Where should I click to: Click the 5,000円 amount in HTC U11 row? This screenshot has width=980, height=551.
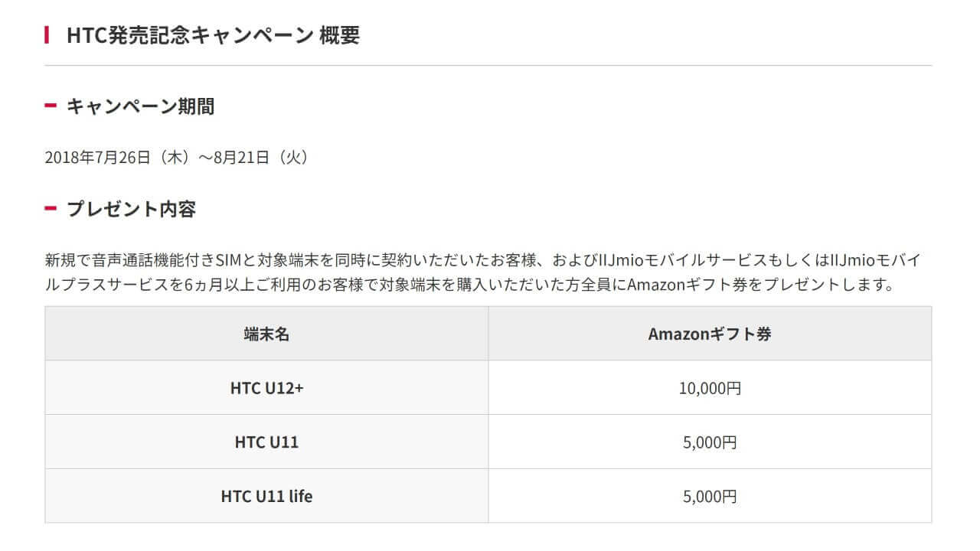coord(710,442)
